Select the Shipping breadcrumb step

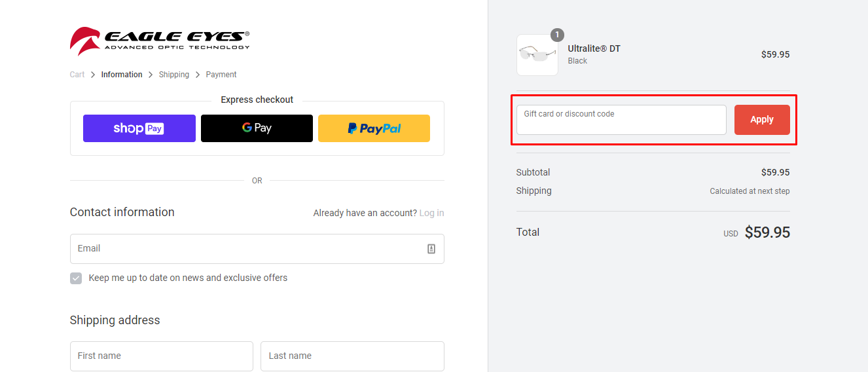click(174, 75)
